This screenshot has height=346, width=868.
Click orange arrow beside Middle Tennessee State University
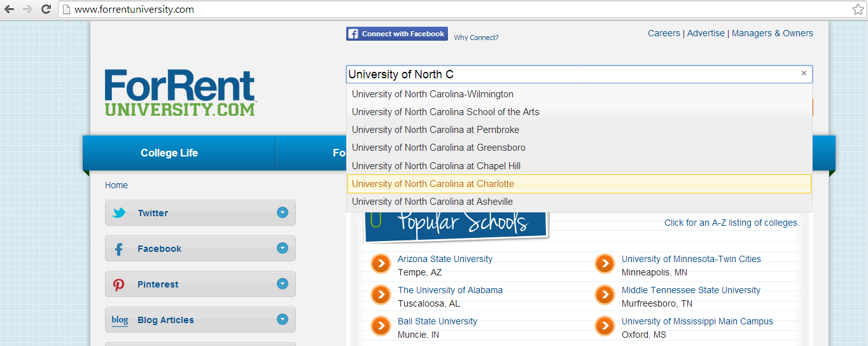pyautogui.click(x=605, y=295)
